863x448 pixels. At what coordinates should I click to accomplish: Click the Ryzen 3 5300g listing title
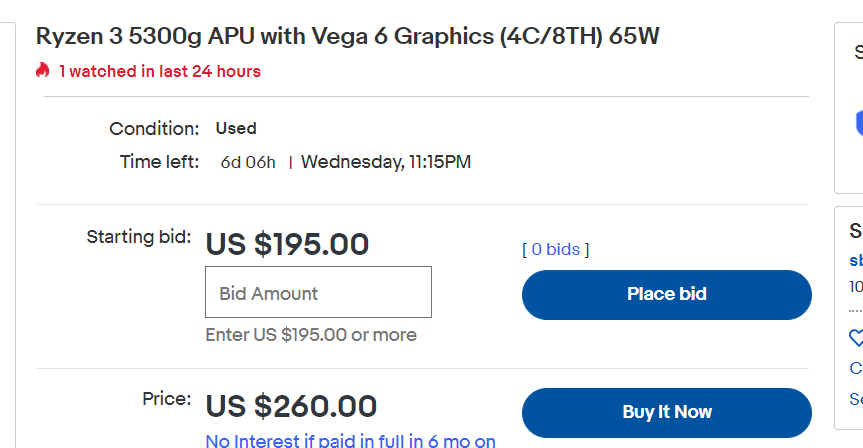(347, 37)
